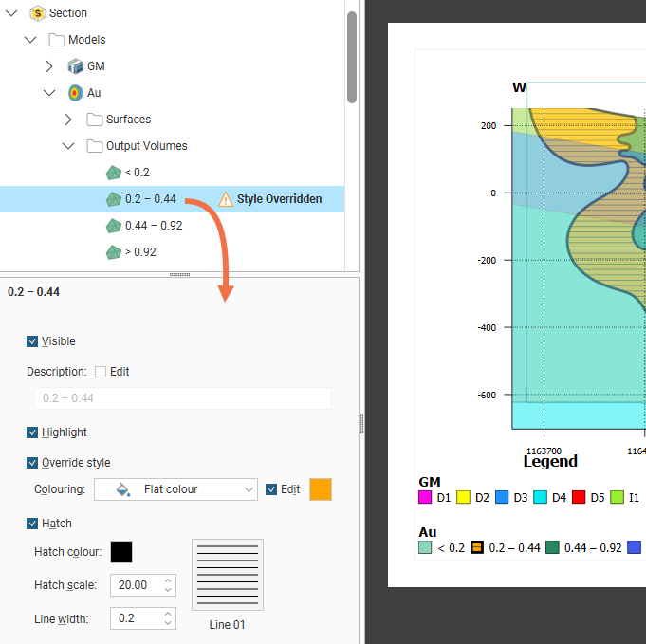Select the 0.44 – 0.92 tree item

tap(153, 226)
